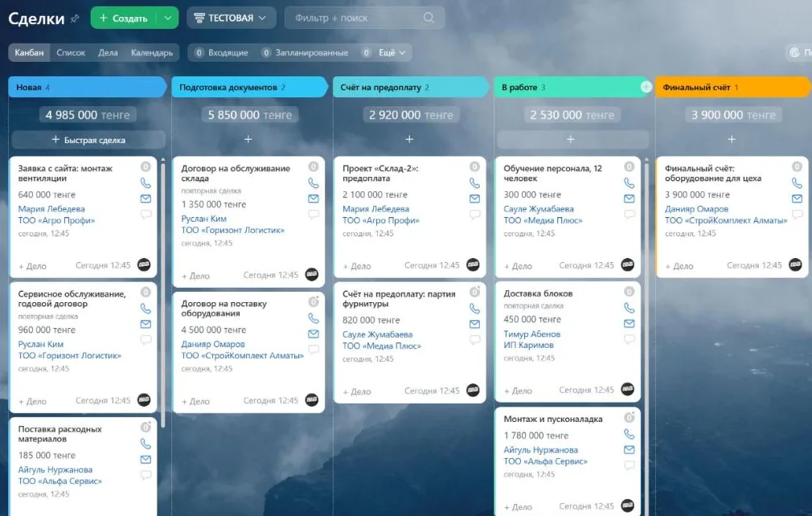Image resolution: width=812 pixels, height=516 pixels.
Task: Click email icon on Заявка с сайта card
Action: tap(146, 199)
